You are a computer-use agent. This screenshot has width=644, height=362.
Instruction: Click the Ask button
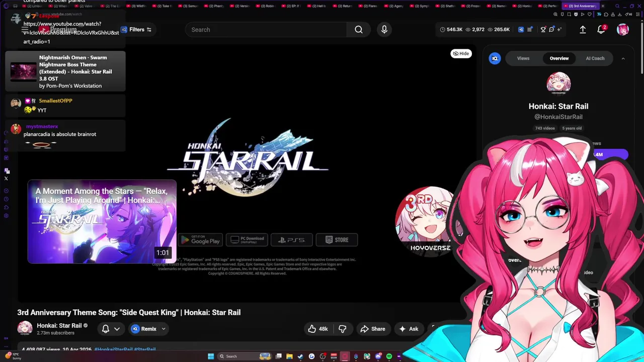click(x=409, y=329)
